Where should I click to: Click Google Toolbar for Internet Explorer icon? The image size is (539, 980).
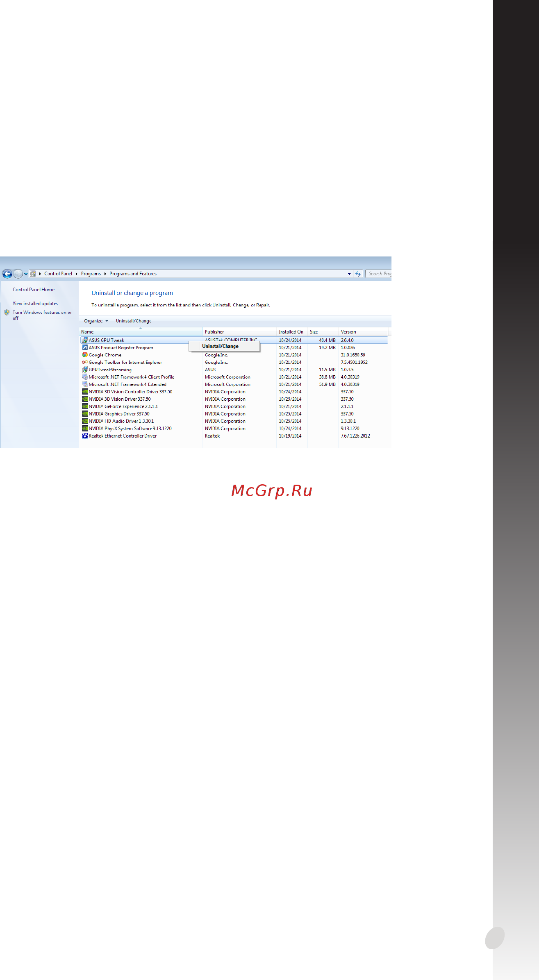tap(85, 362)
